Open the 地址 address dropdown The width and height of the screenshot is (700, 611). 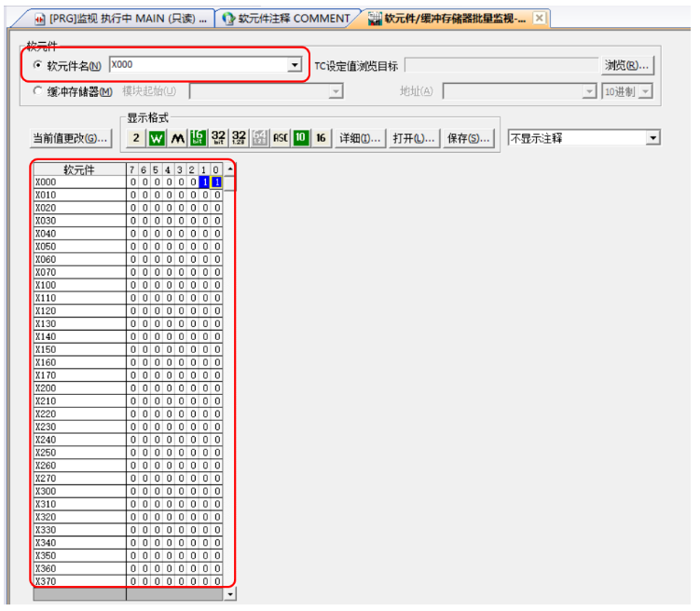point(589,91)
